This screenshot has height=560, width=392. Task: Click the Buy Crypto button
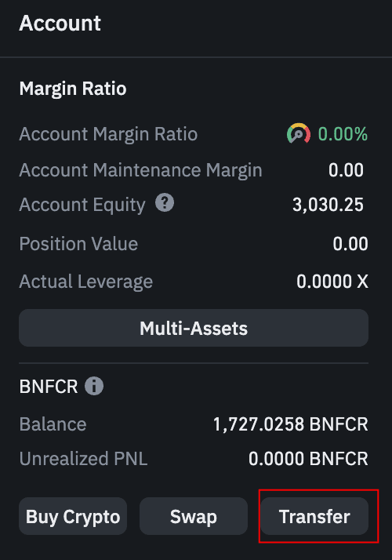click(73, 516)
